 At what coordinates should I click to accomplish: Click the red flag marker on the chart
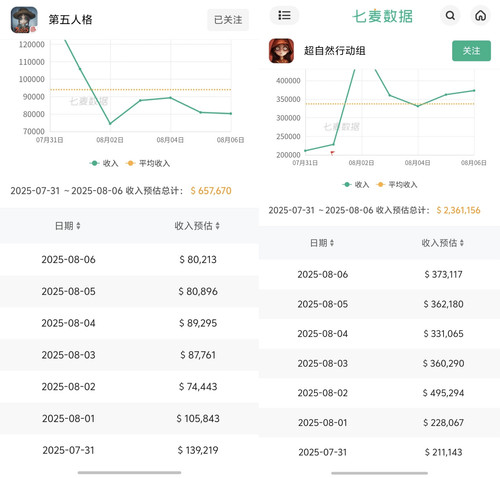[332, 153]
